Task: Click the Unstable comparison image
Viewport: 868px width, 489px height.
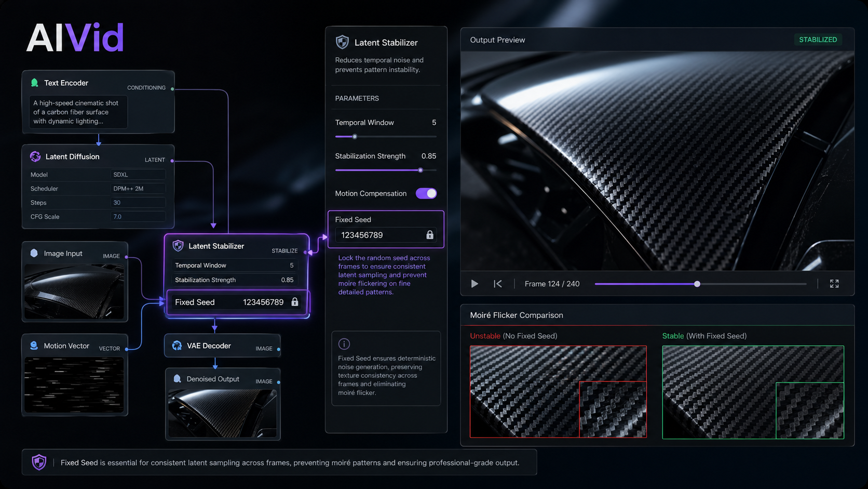Action: coord(558,392)
